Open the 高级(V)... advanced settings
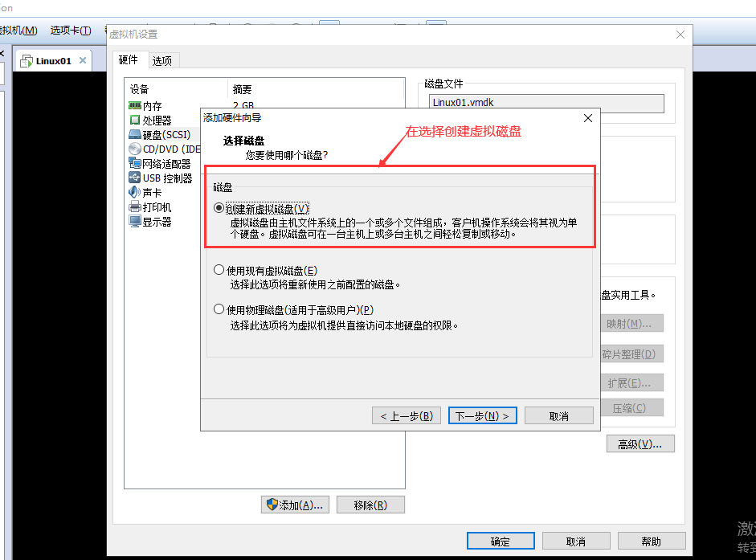Image resolution: width=756 pixels, height=560 pixels. click(640, 444)
